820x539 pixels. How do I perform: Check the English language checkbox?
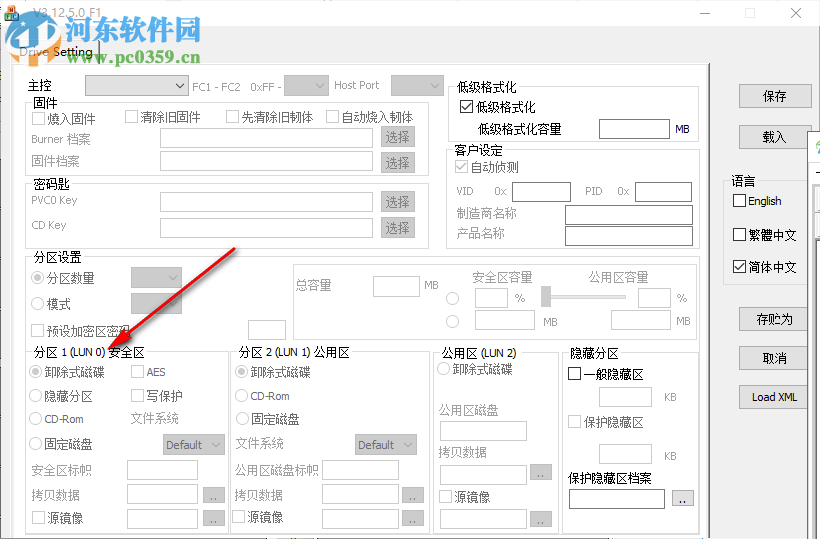coord(739,201)
